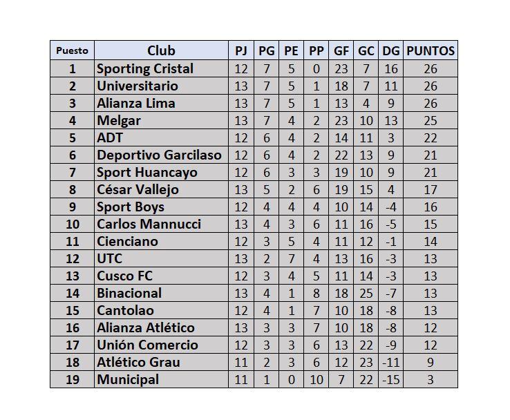Image resolution: width=510 pixels, height=420 pixels.
Task: Click the Puesto header cell
Action: [x=72, y=50]
